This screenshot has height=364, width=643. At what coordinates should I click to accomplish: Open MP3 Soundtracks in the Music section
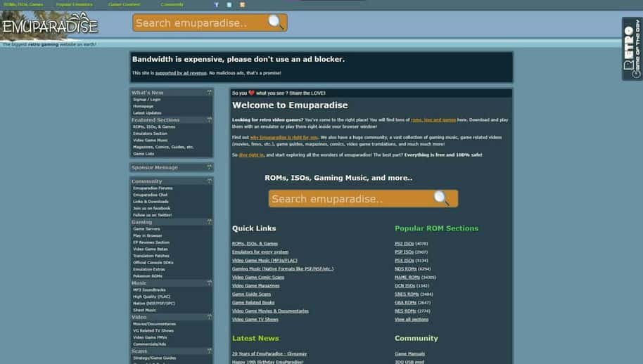pyautogui.click(x=149, y=290)
